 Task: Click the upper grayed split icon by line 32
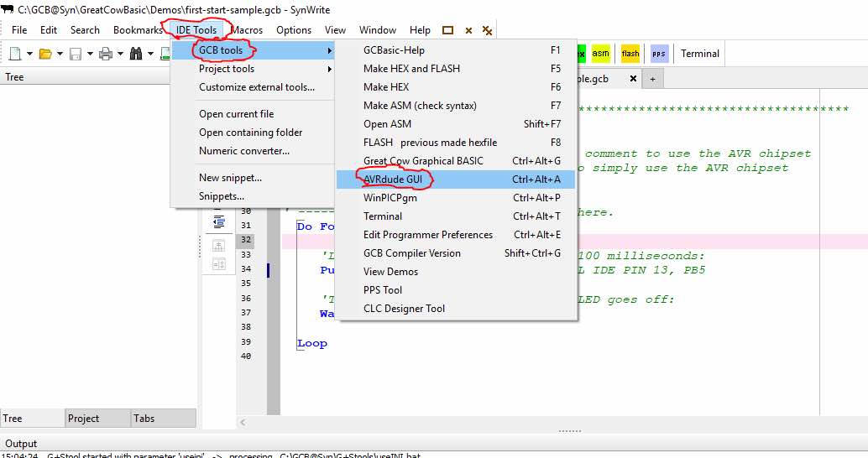pos(218,246)
